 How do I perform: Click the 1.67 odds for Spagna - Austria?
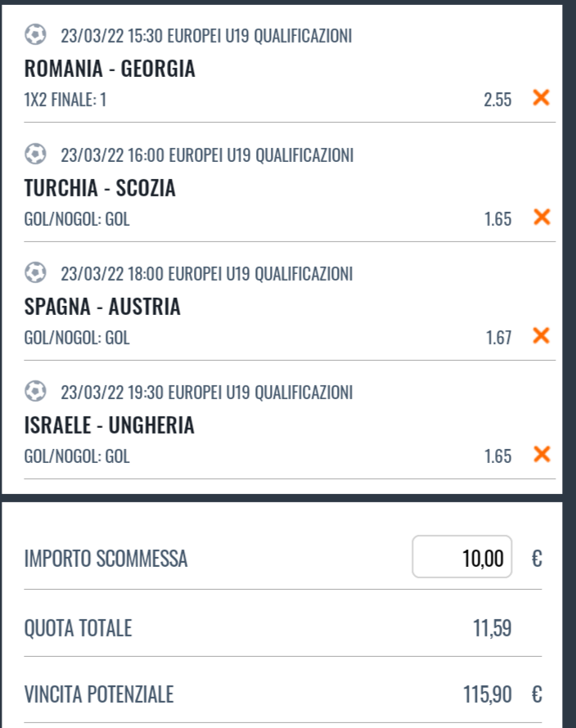[497, 336]
